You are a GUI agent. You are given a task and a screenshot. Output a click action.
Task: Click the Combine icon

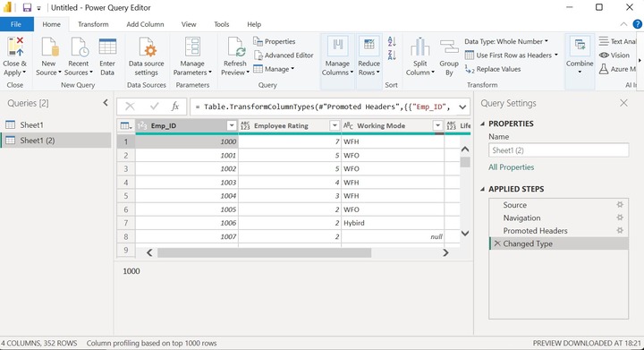[580, 47]
